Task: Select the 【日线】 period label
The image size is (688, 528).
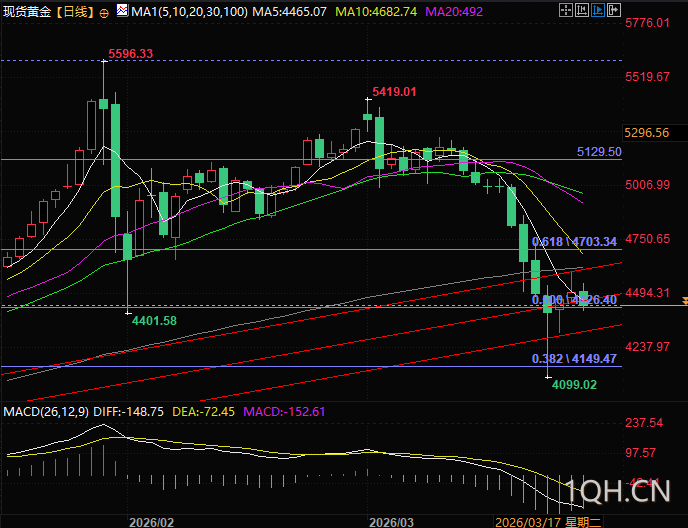Action: pos(75,11)
